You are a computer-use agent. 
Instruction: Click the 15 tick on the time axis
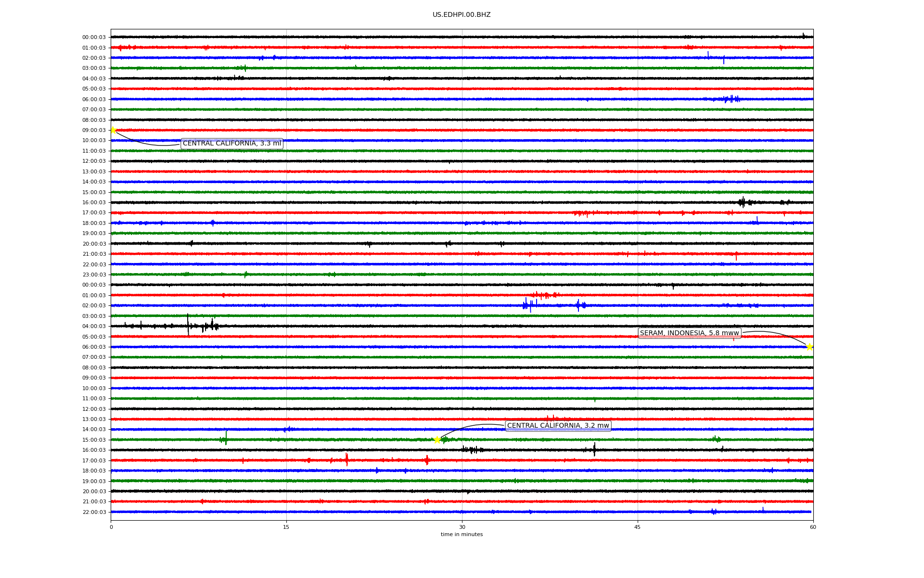coord(286,527)
